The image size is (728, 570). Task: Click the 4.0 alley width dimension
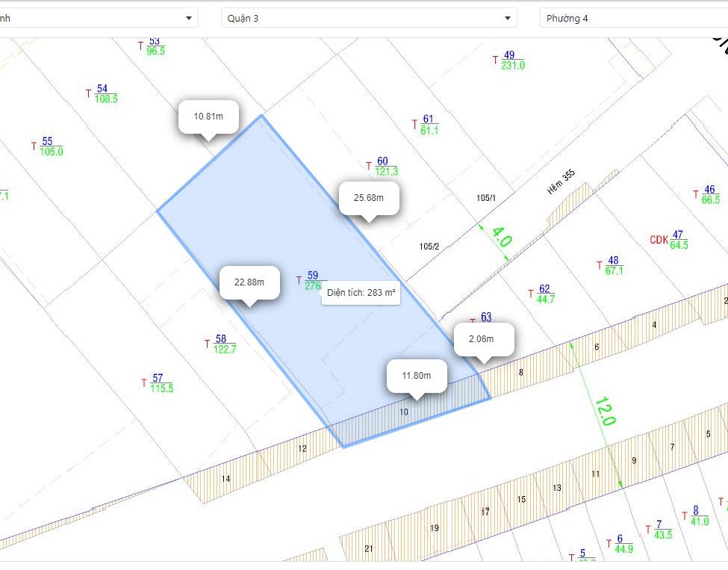501,237
